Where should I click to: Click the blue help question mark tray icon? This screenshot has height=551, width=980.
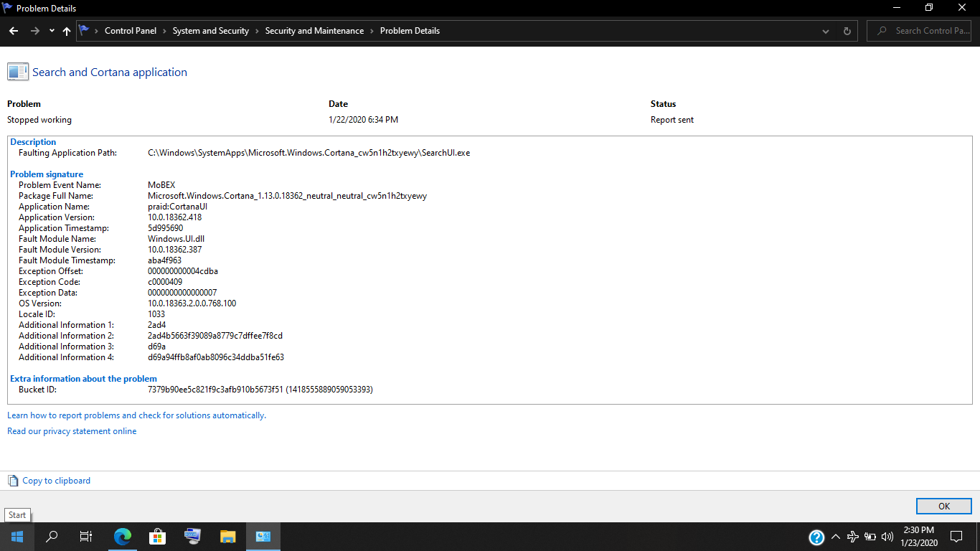point(816,537)
